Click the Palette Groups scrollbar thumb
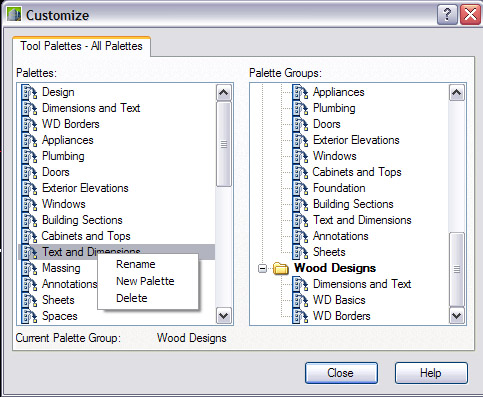Image resolution: width=483 pixels, height=397 pixels. pyautogui.click(x=456, y=269)
